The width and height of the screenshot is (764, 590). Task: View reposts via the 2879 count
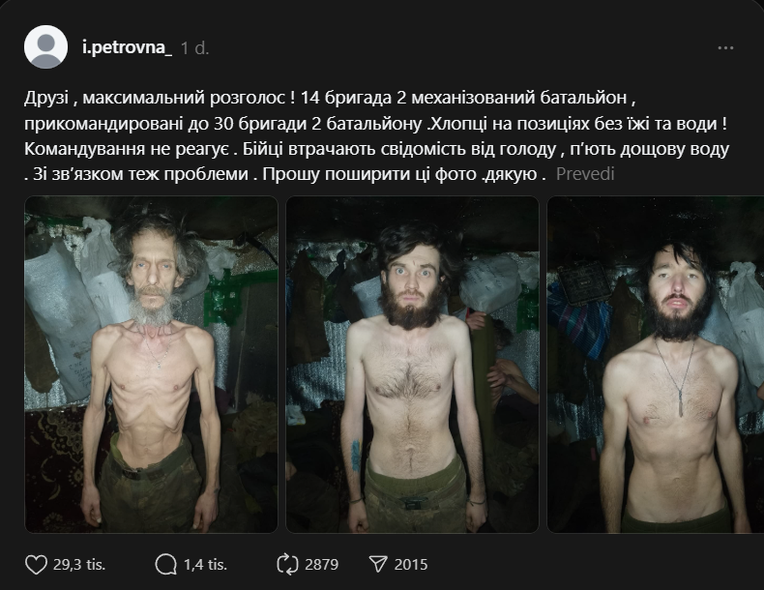[322, 565]
